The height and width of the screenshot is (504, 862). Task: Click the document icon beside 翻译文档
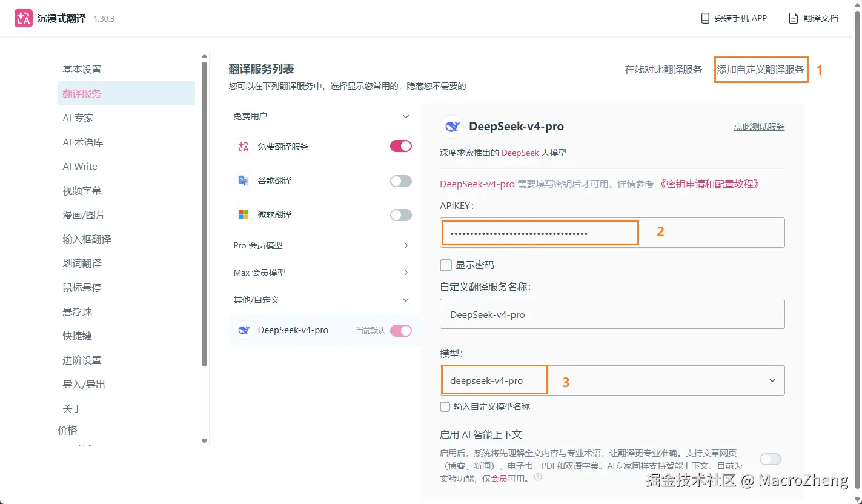[x=794, y=18]
